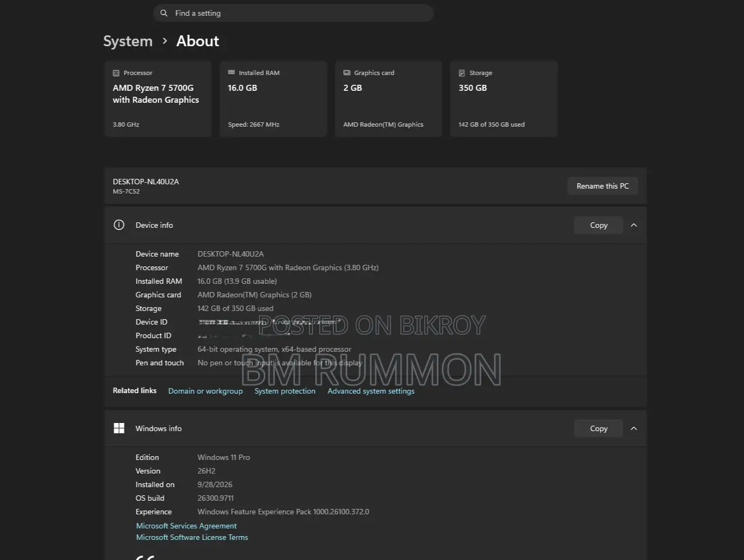This screenshot has width=744, height=560.
Task: Open Advanced system settings link
Action: click(371, 391)
